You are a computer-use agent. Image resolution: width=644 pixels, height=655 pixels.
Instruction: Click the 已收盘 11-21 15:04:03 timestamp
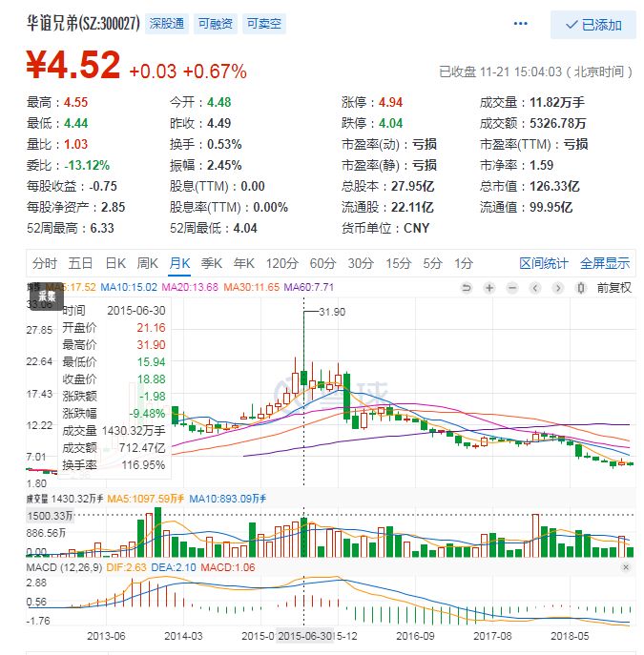pyautogui.click(x=536, y=72)
